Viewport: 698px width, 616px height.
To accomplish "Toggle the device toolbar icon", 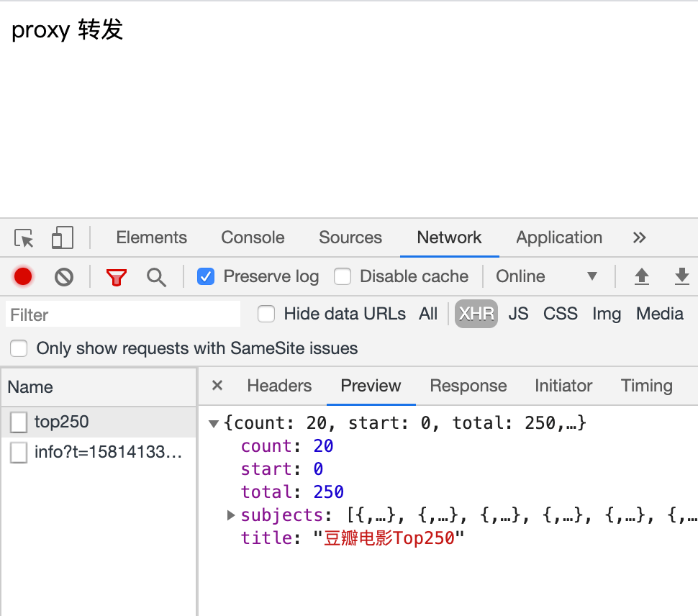I will (x=63, y=238).
